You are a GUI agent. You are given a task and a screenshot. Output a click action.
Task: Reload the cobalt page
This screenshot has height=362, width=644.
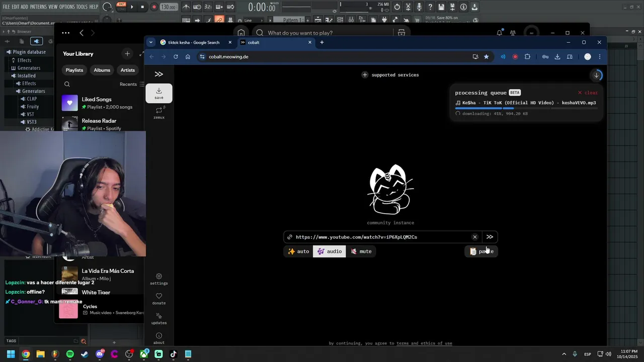[176, 57]
